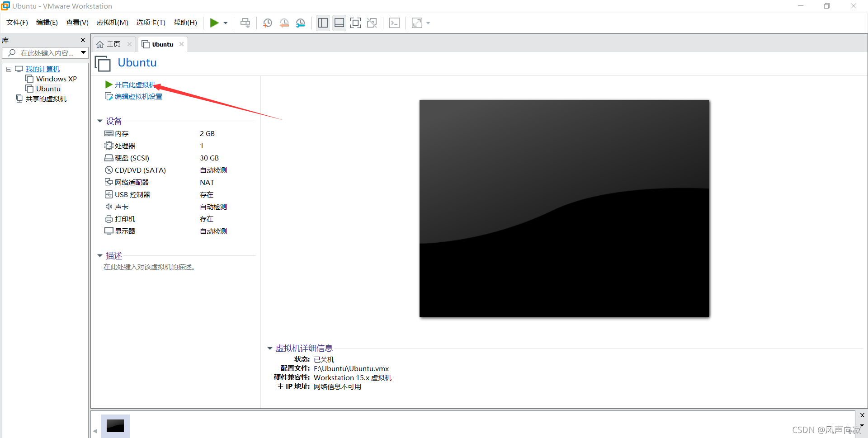Click the Ubuntu VM preview screen

tap(564, 208)
